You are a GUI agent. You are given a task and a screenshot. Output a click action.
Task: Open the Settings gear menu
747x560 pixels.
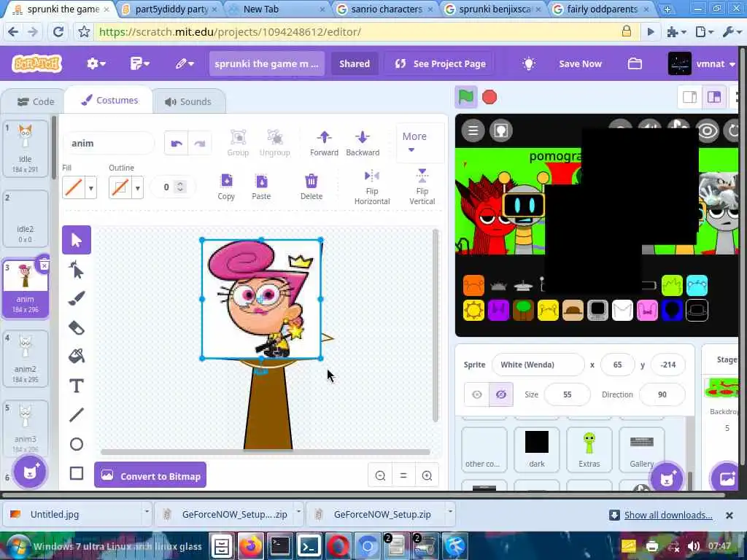pos(96,64)
